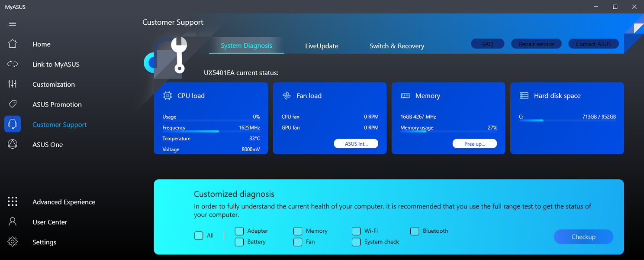This screenshot has width=644, height=260.
Task: Click the Frequency 1625MHz value
Action: click(249, 128)
